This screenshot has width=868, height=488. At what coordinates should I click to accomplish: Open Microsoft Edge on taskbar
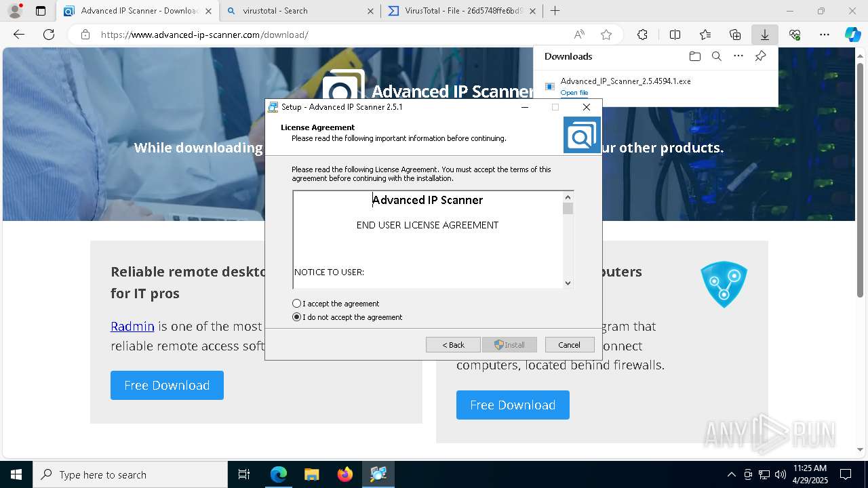click(279, 474)
